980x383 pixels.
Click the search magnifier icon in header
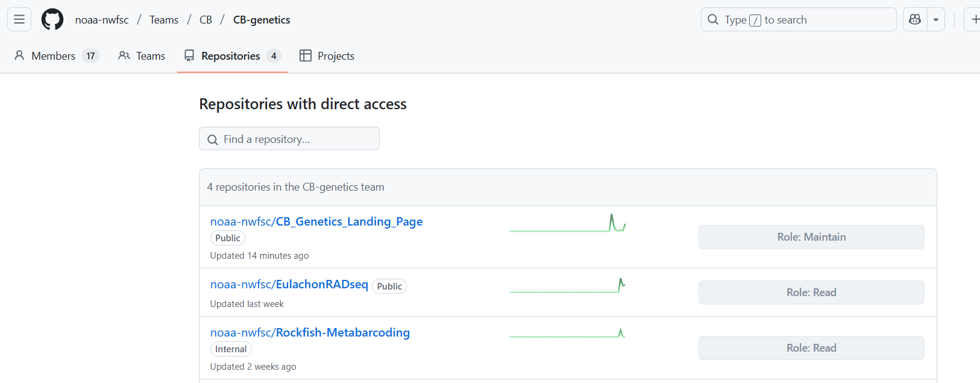(x=713, y=19)
